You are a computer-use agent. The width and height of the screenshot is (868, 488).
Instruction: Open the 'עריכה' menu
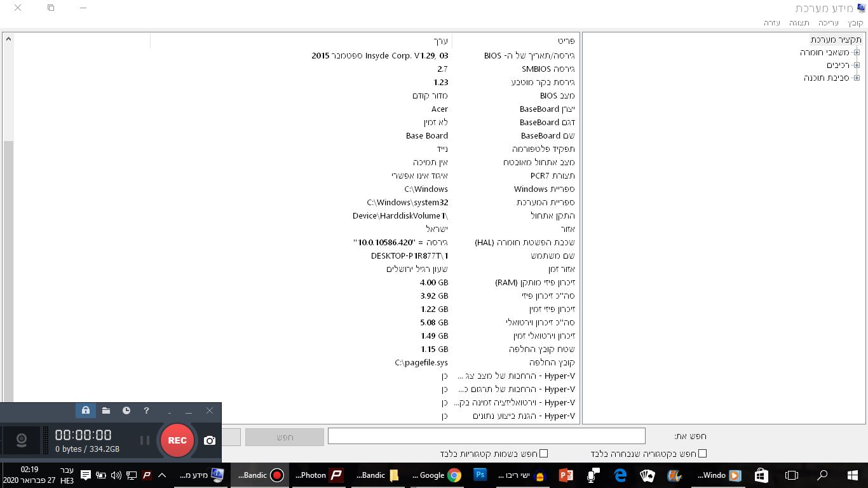coord(829,23)
